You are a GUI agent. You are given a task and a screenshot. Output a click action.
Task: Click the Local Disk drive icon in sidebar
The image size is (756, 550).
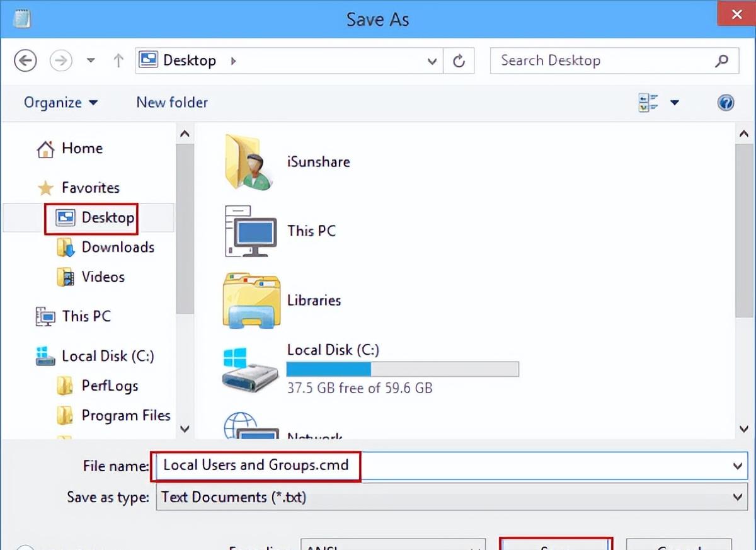point(45,357)
